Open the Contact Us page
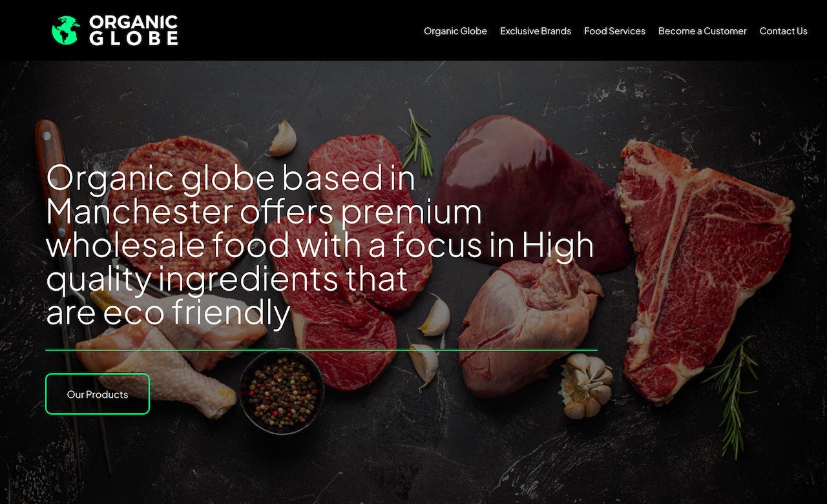This screenshot has width=827, height=504. [x=783, y=31]
